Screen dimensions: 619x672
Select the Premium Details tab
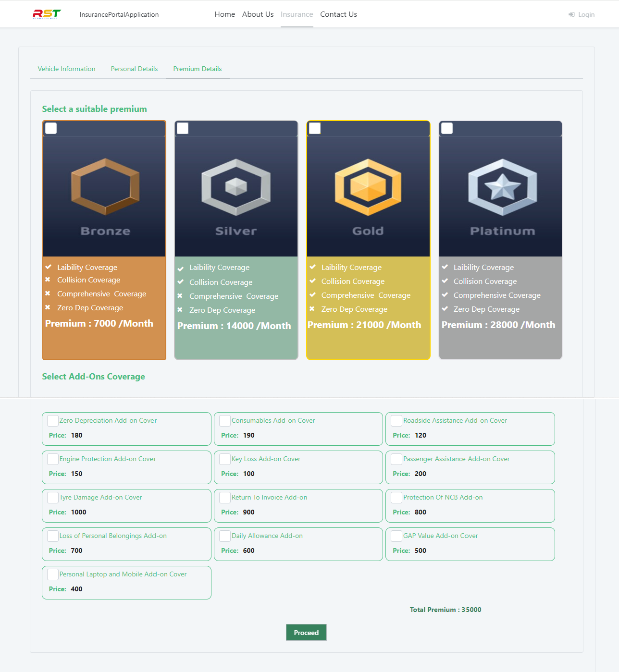click(198, 69)
